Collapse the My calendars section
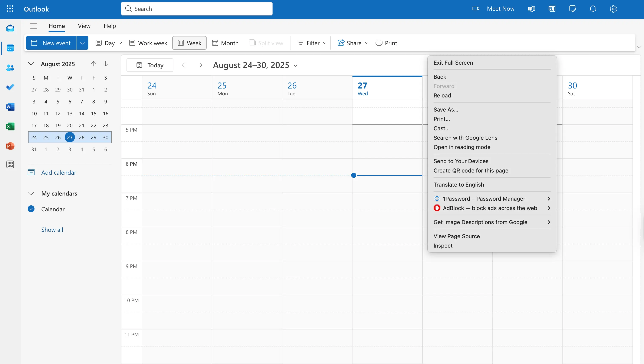The width and height of the screenshot is (644, 364). click(31, 193)
